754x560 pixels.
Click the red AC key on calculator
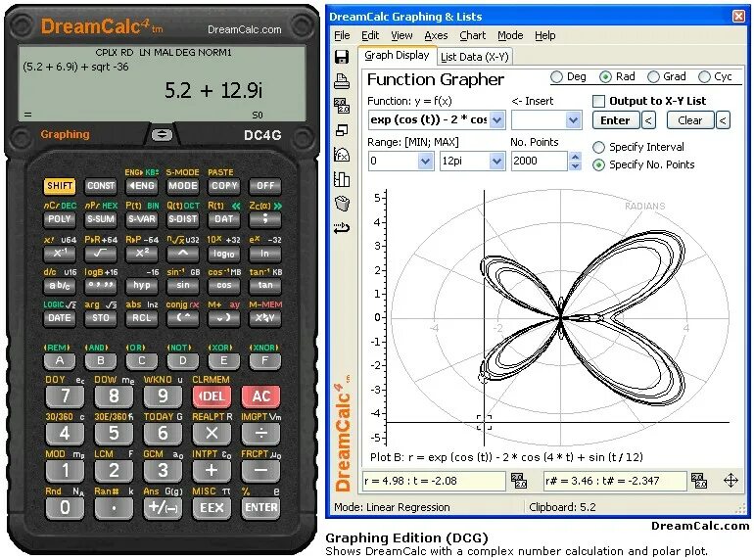(261, 397)
